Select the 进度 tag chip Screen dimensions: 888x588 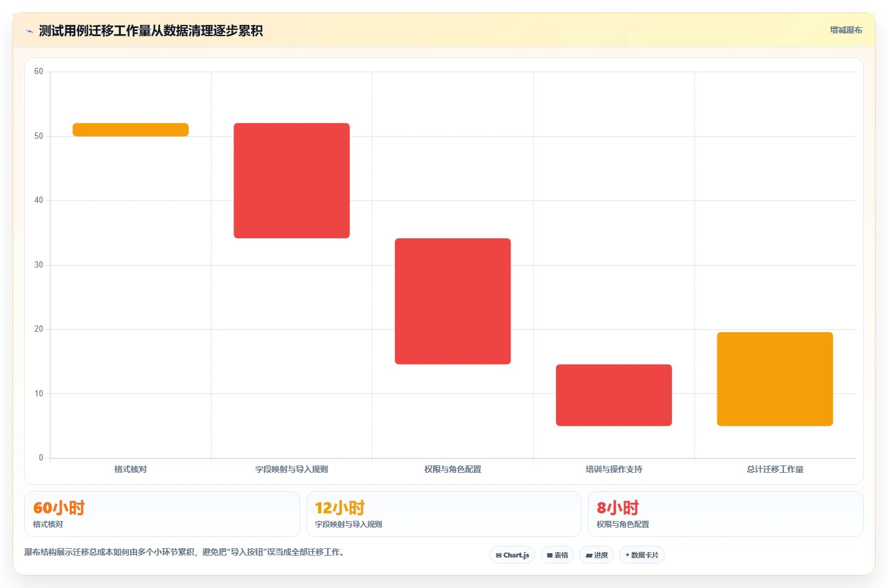coord(597,555)
